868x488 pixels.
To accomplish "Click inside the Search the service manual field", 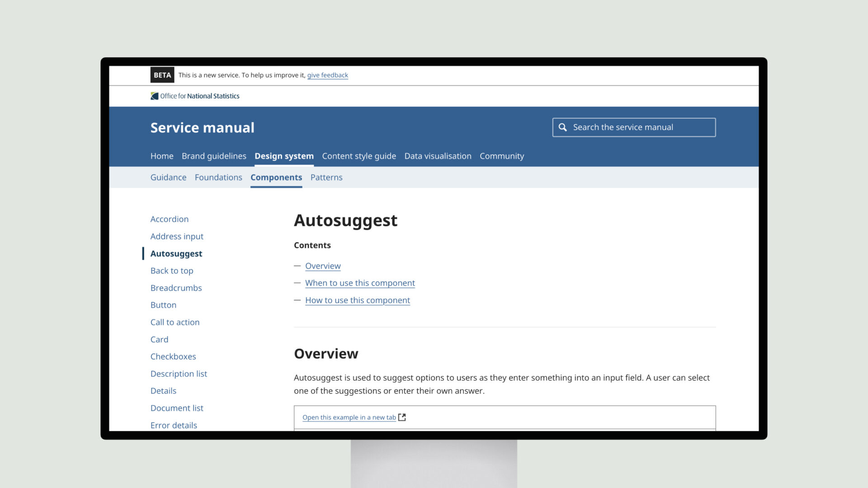I will point(634,127).
